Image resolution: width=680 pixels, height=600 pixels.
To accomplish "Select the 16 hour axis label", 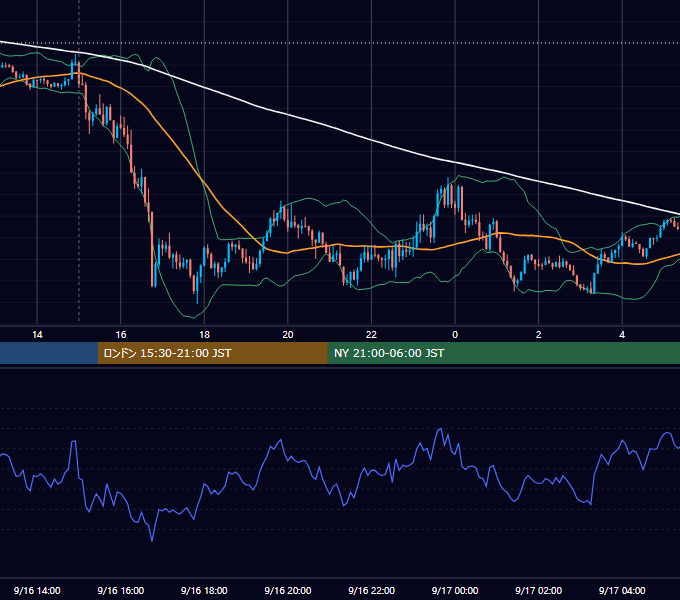I will point(121,335).
